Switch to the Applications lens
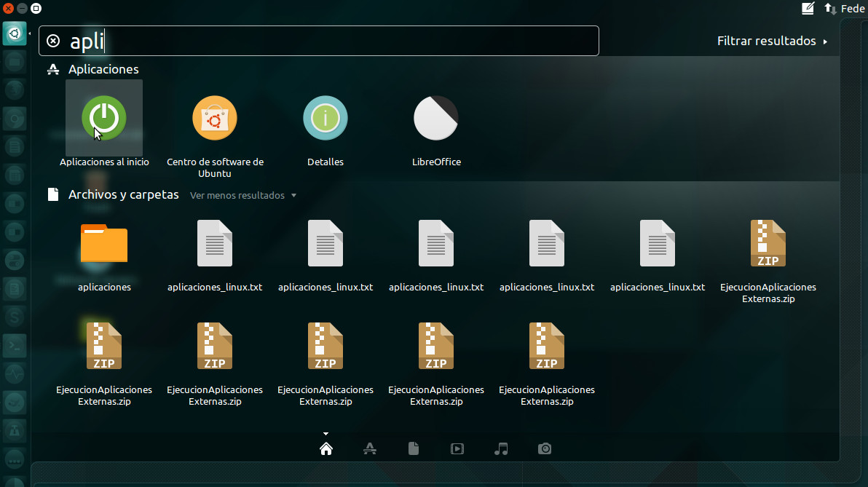 tap(370, 448)
